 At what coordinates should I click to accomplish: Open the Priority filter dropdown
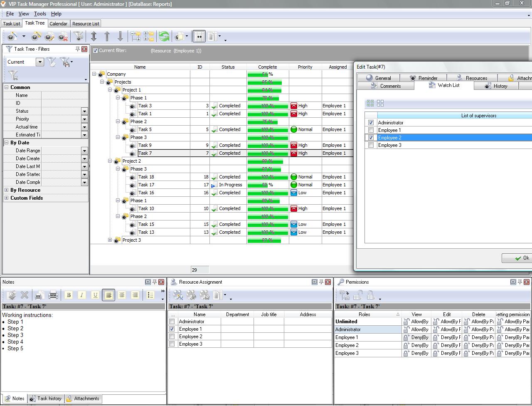[x=84, y=119]
